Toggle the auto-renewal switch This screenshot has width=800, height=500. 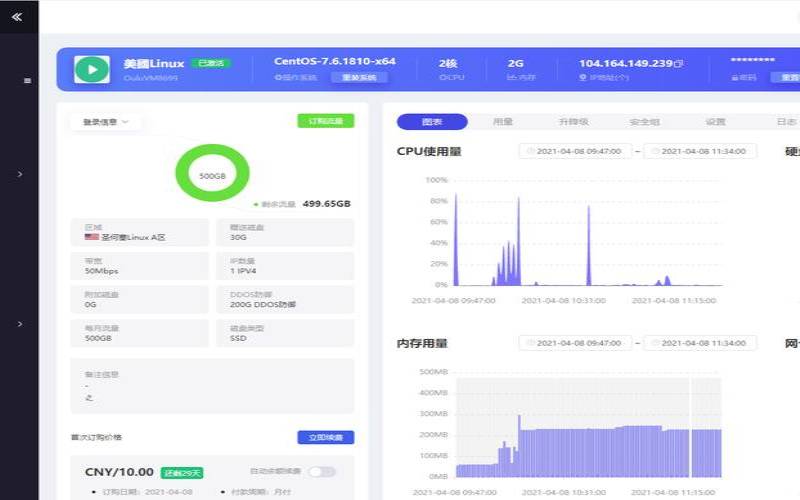click(322, 471)
